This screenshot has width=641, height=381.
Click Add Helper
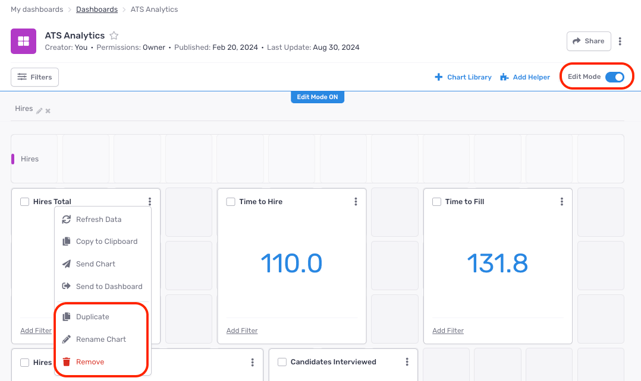point(525,77)
